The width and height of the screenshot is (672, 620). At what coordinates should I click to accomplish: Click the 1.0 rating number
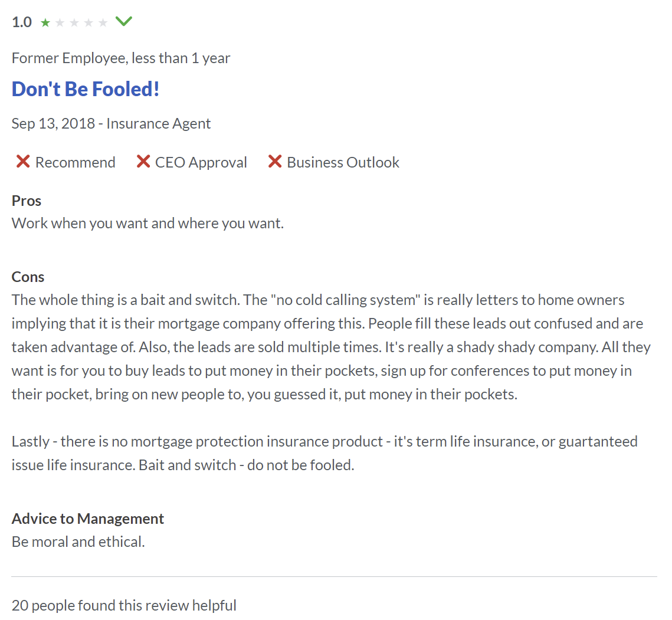click(x=22, y=22)
